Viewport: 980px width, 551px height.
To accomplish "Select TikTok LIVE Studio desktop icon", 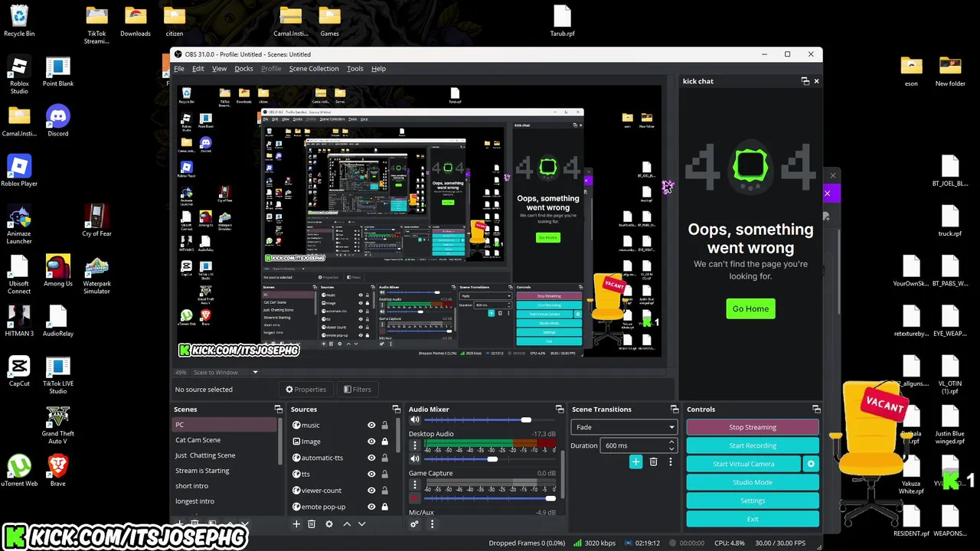I will coord(58,375).
